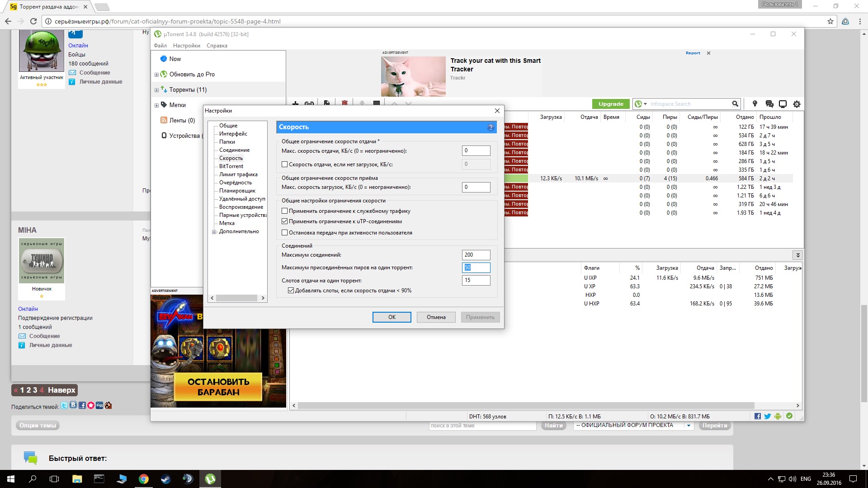Uncheck 'Применить ограничение к uTP-соединениям'
The image size is (868, 488).
[x=285, y=221]
